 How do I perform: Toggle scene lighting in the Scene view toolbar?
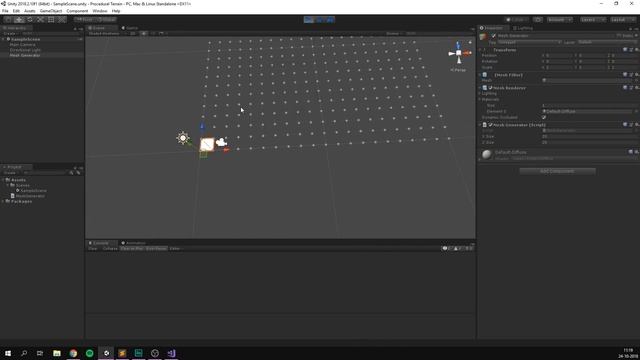tap(144, 33)
